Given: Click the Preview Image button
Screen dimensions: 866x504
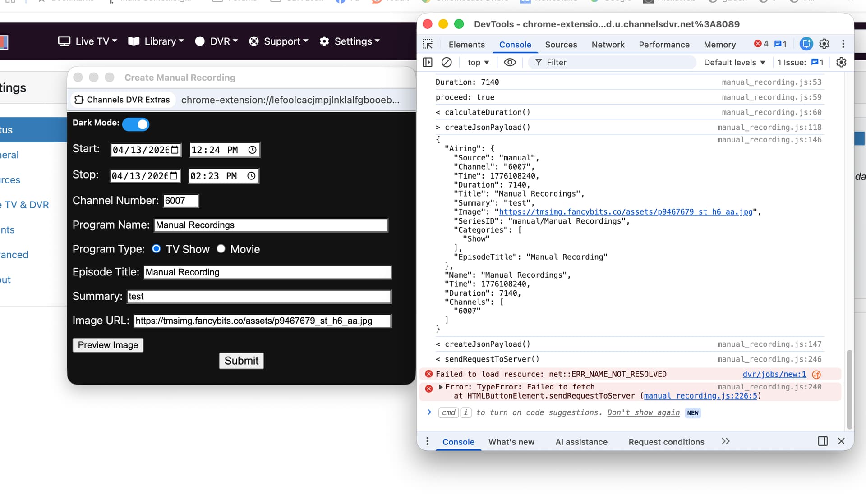Looking at the screenshot, I should click(108, 345).
